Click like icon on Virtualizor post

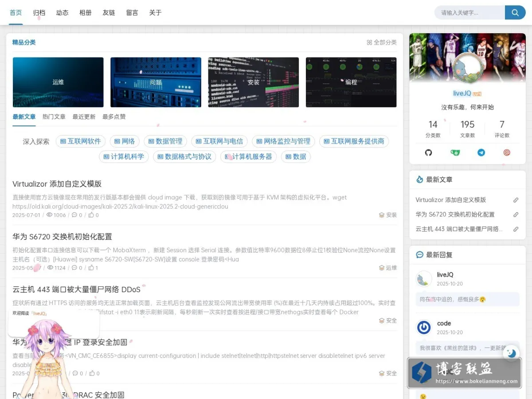tap(91, 215)
